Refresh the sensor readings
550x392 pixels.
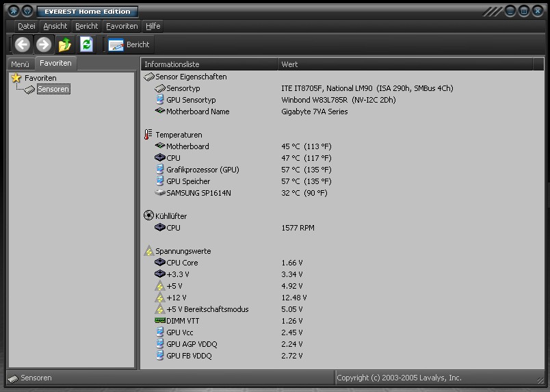pyautogui.click(x=86, y=44)
